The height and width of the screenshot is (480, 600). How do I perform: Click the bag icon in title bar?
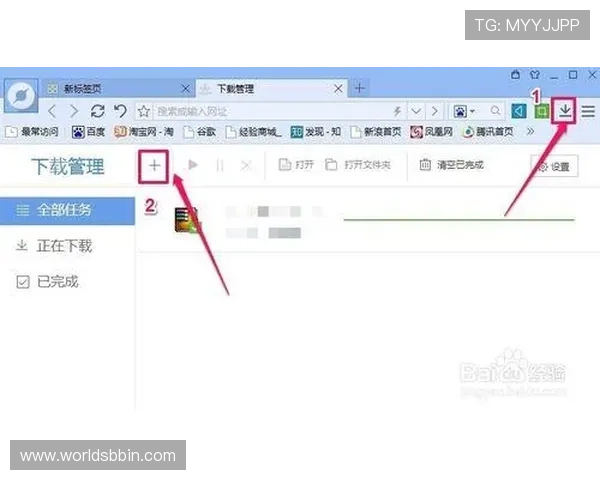point(515,74)
